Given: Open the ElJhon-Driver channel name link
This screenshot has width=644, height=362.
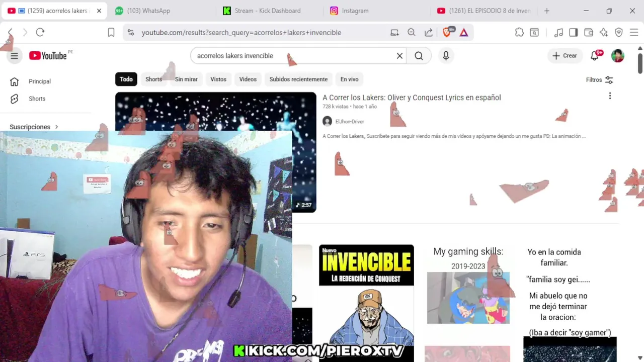Looking at the screenshot, I should click(x=350, y=121).
